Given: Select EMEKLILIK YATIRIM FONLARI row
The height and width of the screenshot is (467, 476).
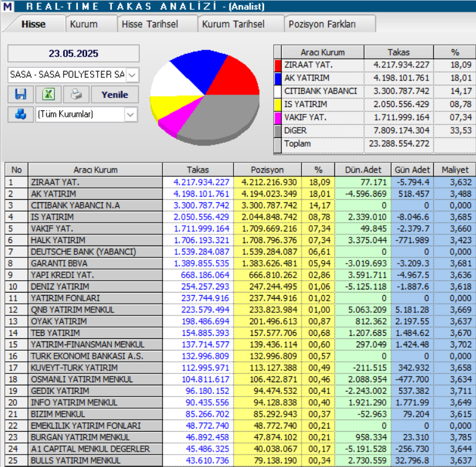Looking at the screenshot, I should (240, 426).
